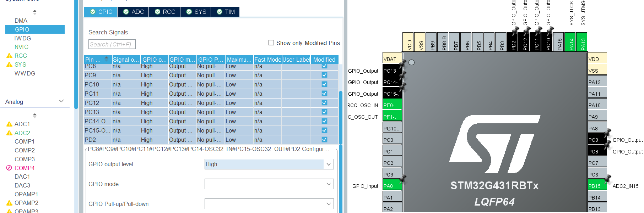644x213 pixels.
Task: Select DAC1 in the Analog list
Action: click(x=22, y=176)
